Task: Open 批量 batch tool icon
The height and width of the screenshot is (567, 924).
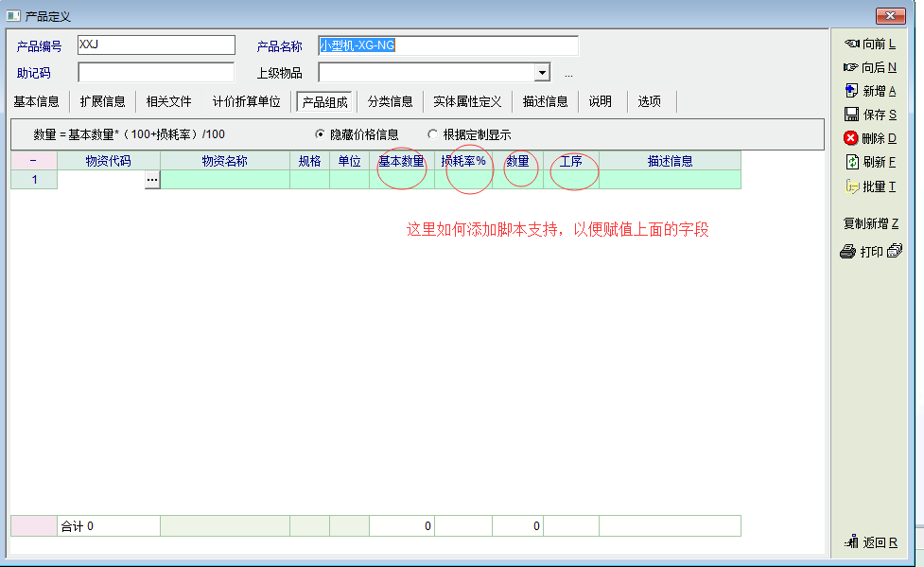Action: point(850,186)
